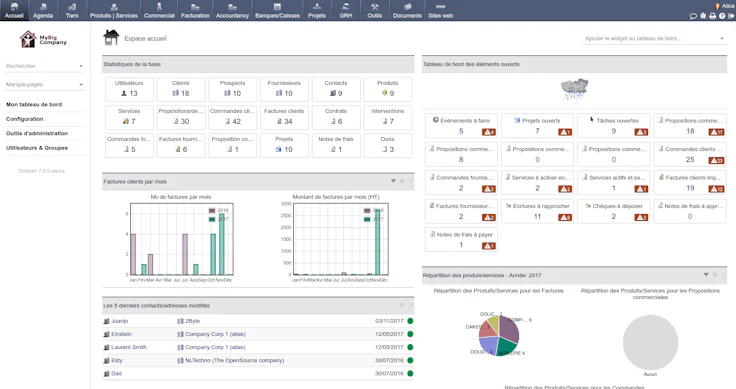Open the Contacts 9 statistic box
736x389 pixels.
tap(336, 89)
